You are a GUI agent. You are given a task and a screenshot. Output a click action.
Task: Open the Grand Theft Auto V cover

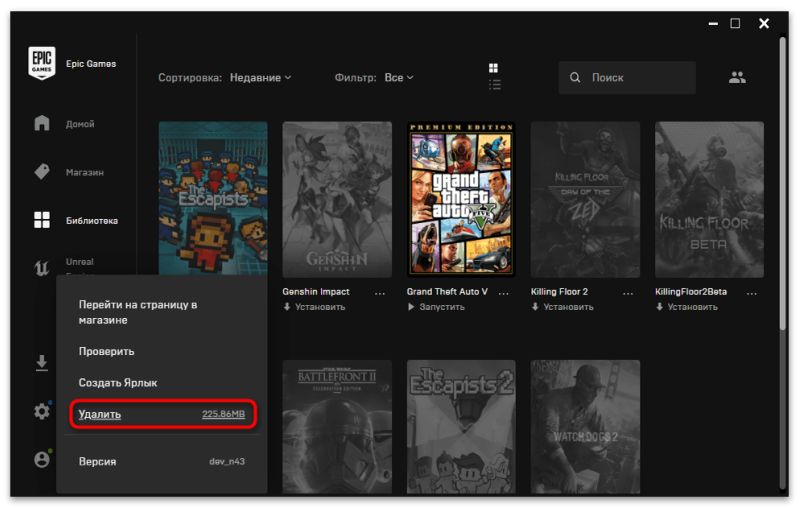tap(461, 199)
